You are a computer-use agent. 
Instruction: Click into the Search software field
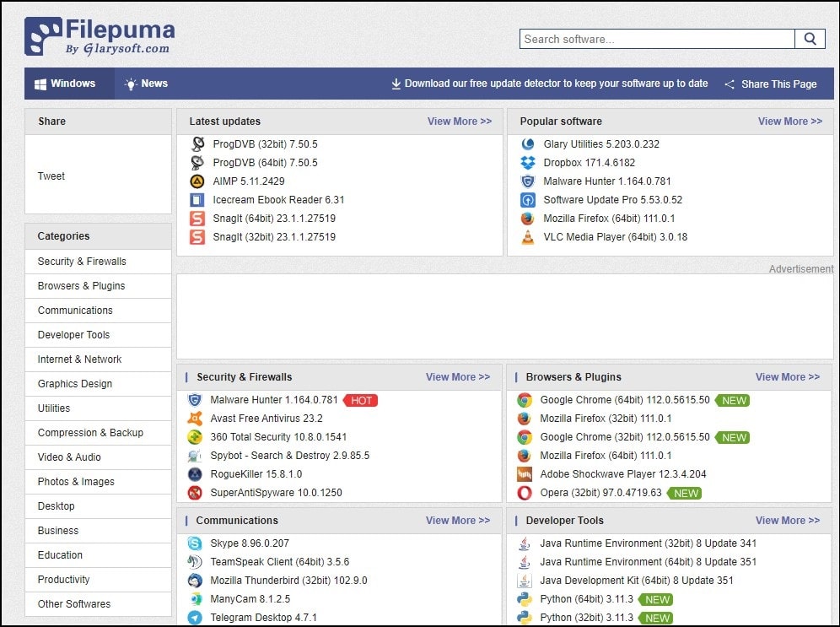[657, 39]
